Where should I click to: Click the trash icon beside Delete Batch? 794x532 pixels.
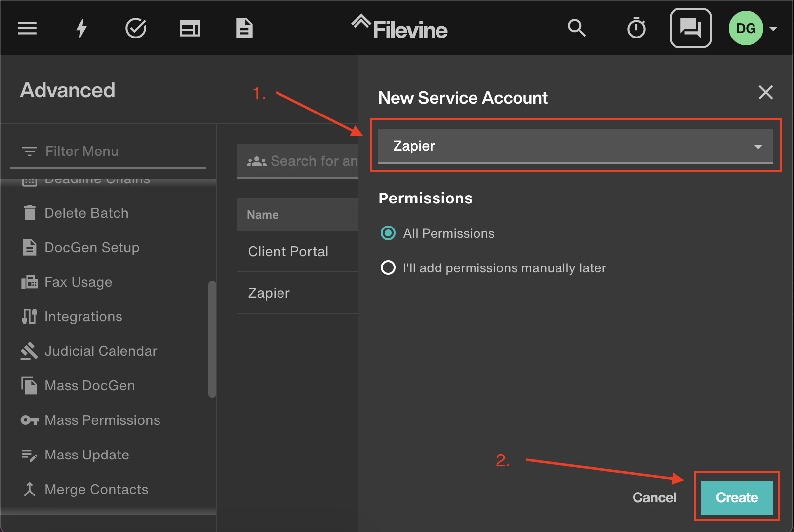[30, 213]
